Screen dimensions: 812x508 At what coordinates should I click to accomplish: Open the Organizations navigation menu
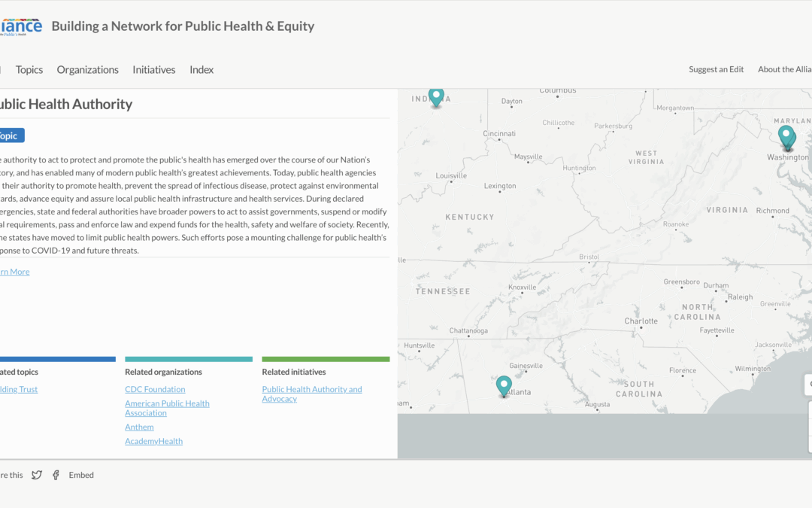87,69
